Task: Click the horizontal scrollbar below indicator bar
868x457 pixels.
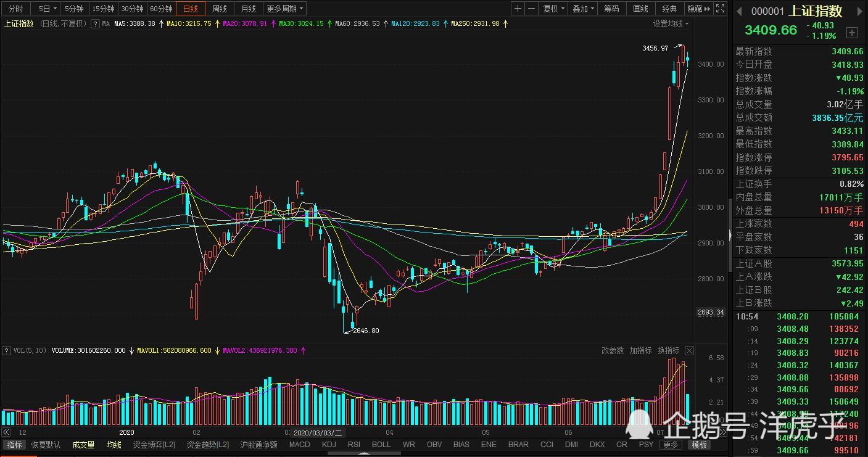Action: (364, 453)
